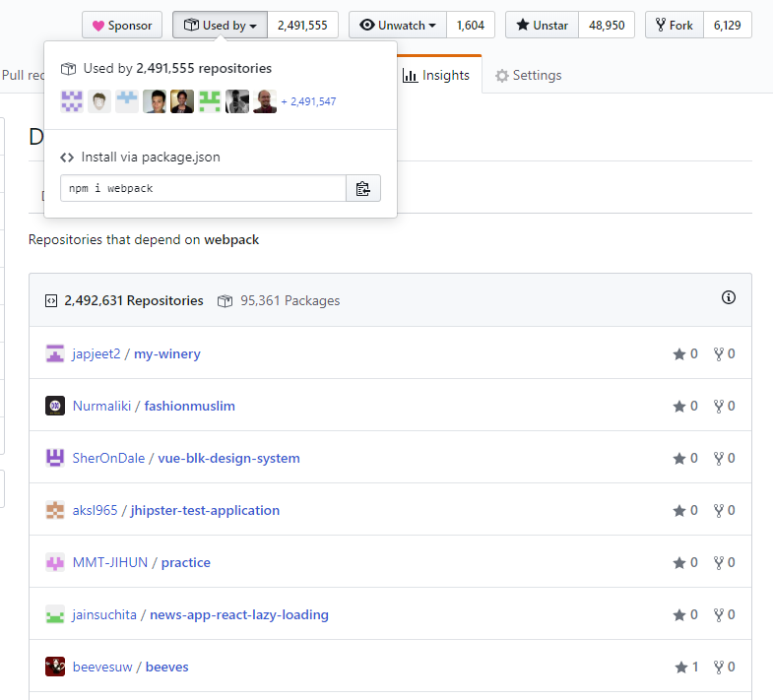Open the japjeet2 user profile
The width and height of the screenshot is (773, 700).
97,354
